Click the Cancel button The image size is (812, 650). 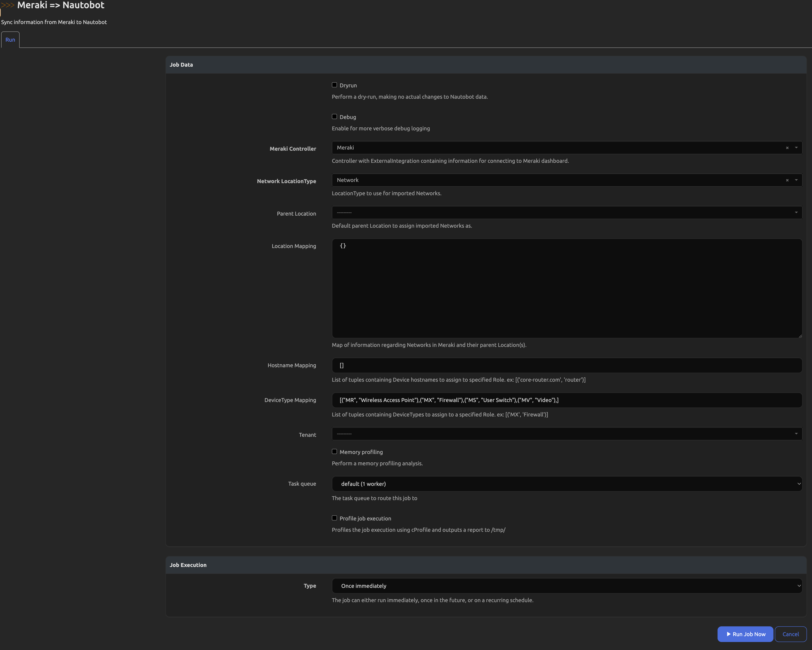[x=790, y=634]
